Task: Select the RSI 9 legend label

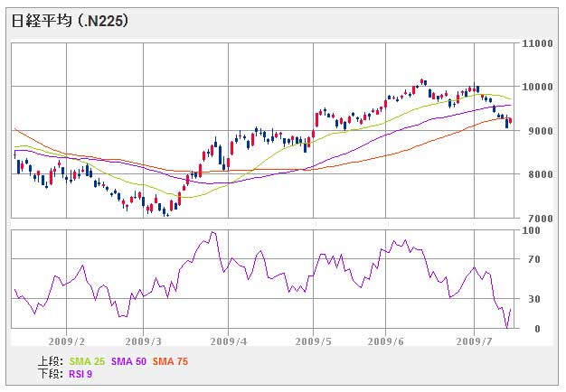Action: tap(80, 374)
